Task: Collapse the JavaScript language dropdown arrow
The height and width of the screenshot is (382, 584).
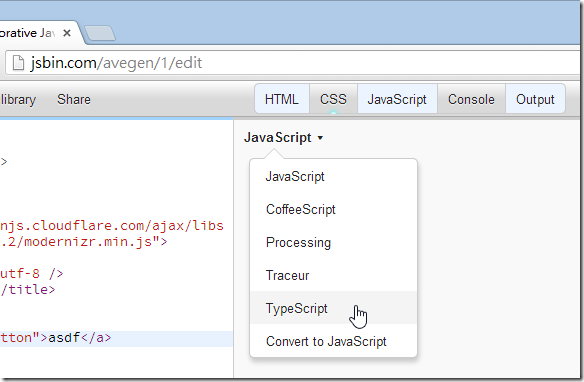Action: point(320,138)
